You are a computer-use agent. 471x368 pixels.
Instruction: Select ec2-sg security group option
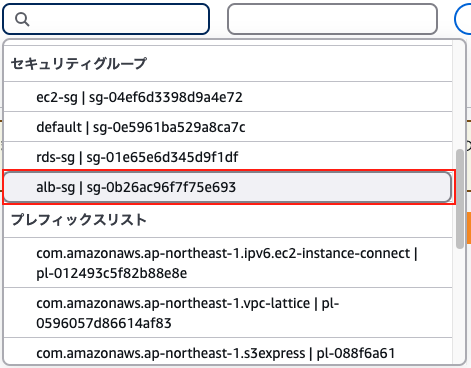pyautogui.click(x=228, y=97)
